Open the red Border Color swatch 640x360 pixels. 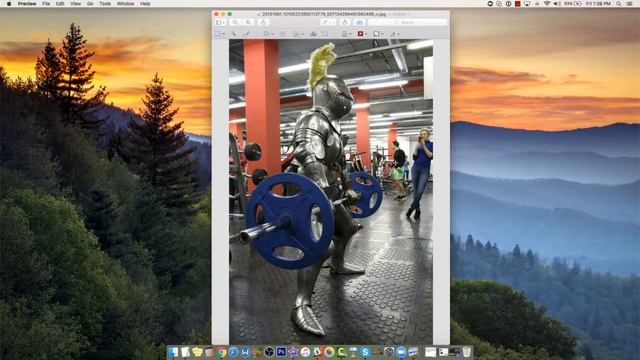coord(363,34)
